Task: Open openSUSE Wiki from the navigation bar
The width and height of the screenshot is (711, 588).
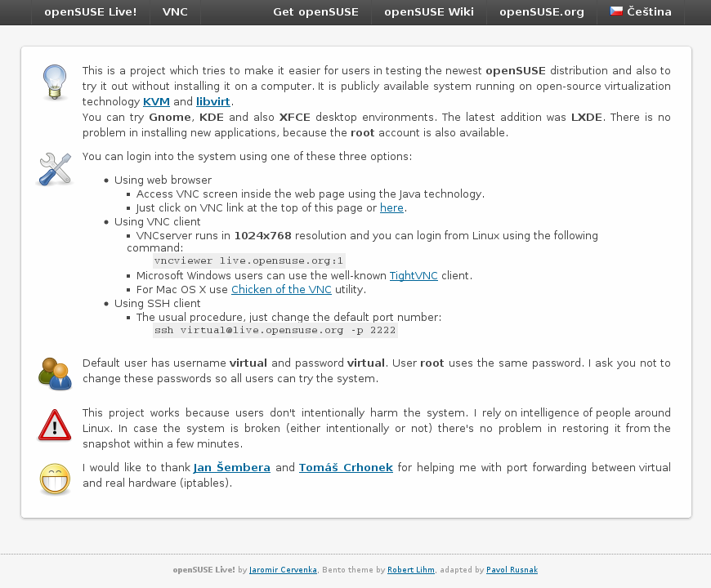Action: [429, 12]
